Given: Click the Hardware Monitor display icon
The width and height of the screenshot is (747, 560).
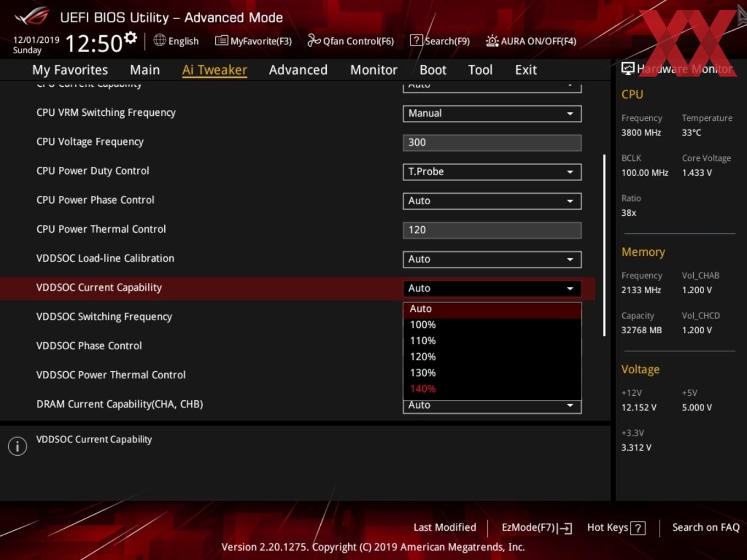Looking at the screenshot, I should (628, 68).
